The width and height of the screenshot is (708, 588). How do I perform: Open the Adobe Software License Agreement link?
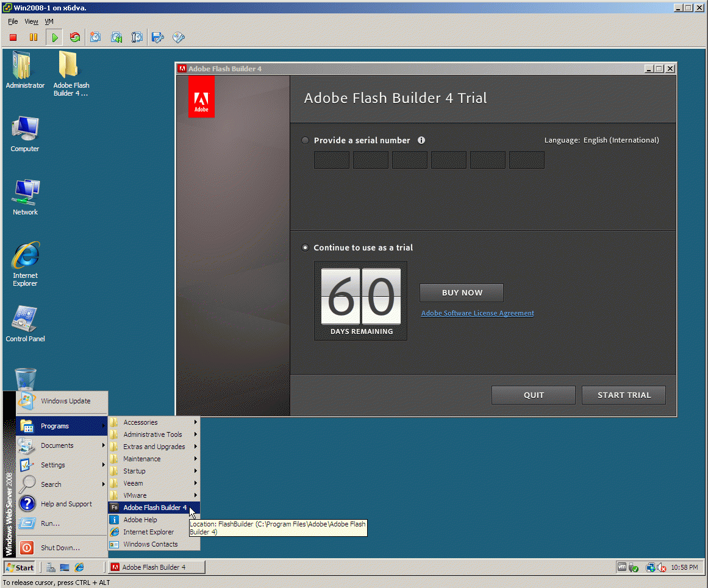tap(477, 313)
